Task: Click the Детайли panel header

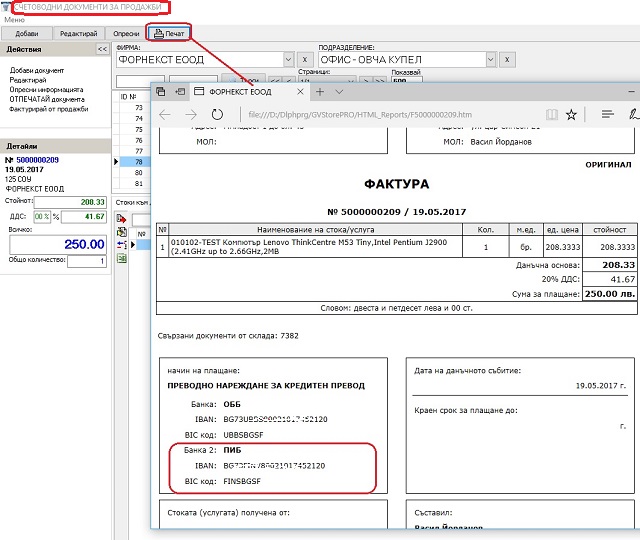Action: click(x=56, y=146)
